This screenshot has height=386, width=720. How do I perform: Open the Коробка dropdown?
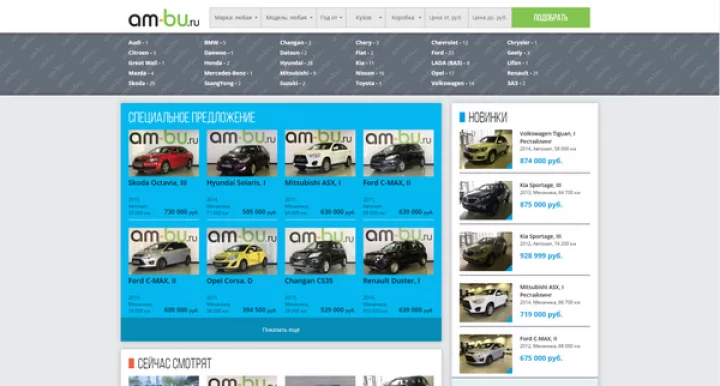405,17
